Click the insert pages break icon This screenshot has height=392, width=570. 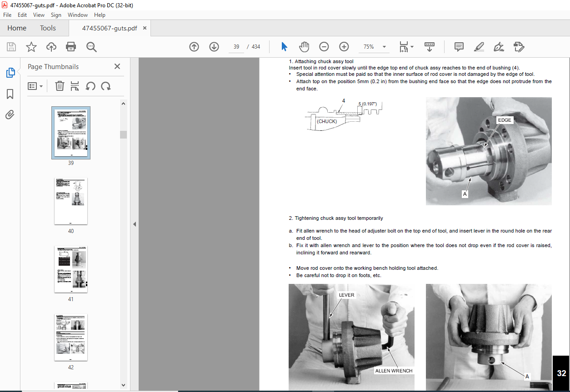pos(75,86)
